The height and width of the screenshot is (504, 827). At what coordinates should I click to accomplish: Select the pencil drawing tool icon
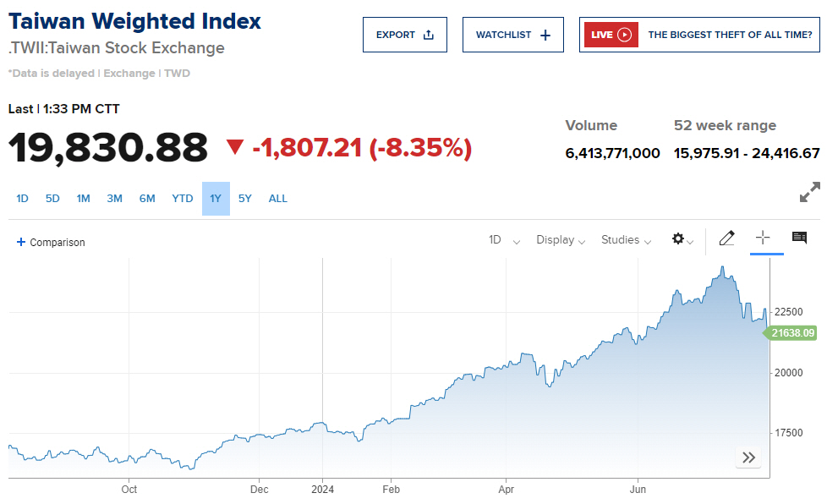(x=726, y=238)
